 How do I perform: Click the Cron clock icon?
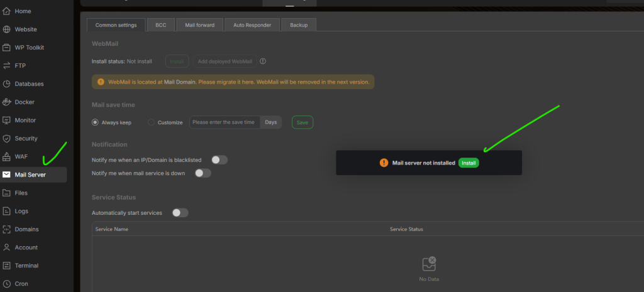click(x=7, y=284)
